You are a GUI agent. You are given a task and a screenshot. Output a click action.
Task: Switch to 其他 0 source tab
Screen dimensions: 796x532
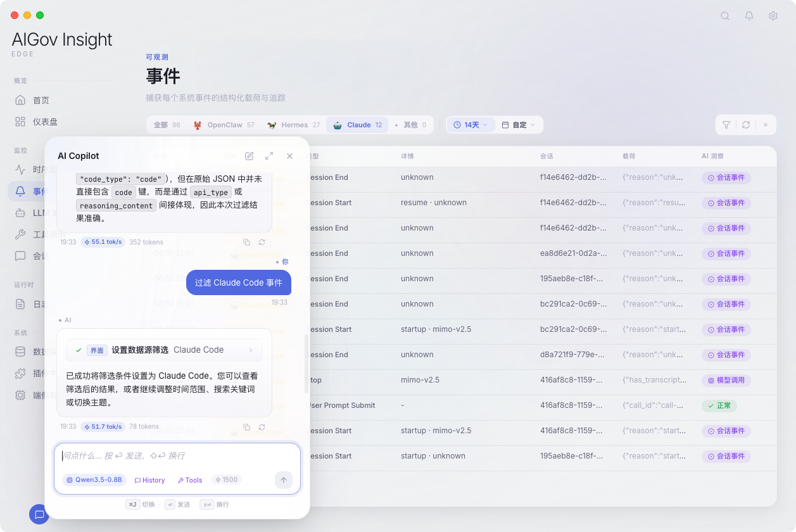point(410,125)
